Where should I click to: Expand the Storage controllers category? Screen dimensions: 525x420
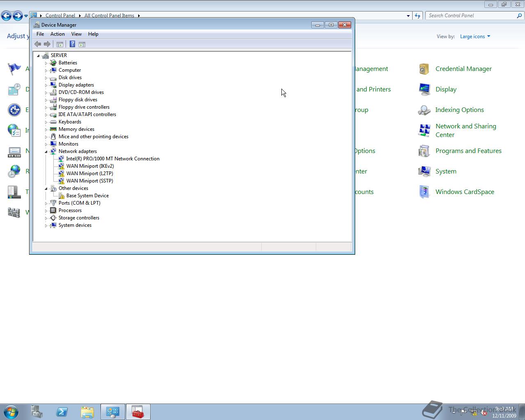[46, 218]
